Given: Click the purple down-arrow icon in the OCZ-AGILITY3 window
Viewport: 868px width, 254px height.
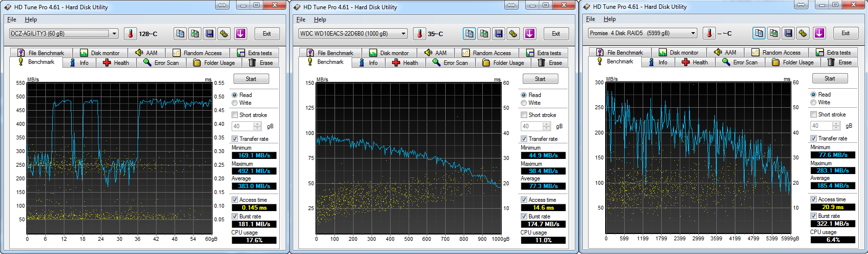Looking at the screenshot, I should 240,34.
